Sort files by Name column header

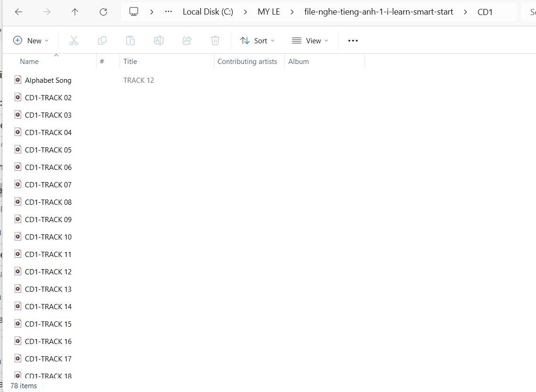[29, 62]
